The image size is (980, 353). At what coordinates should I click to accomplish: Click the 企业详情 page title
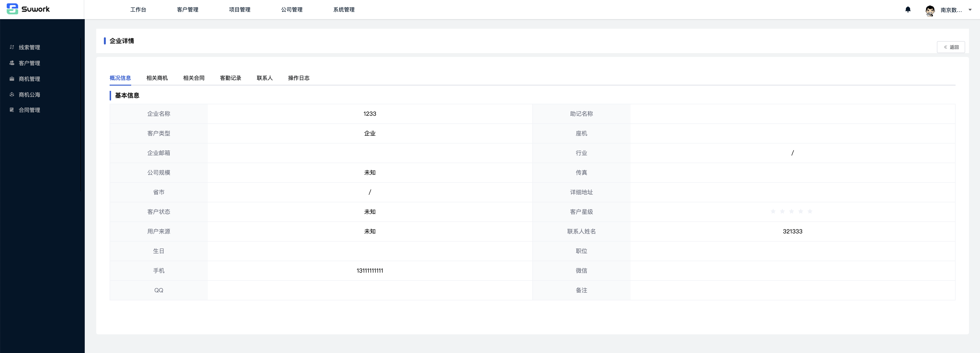122,41
